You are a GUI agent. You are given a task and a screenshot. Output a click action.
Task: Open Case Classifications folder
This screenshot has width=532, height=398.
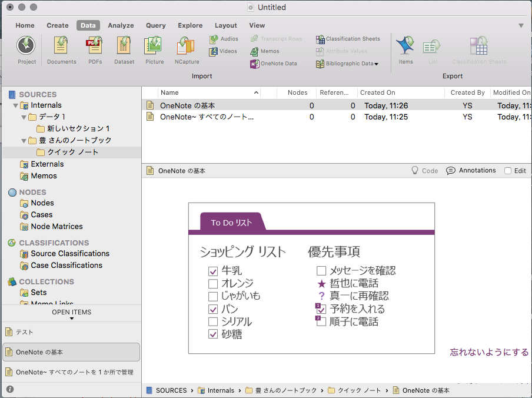[61, 266]
